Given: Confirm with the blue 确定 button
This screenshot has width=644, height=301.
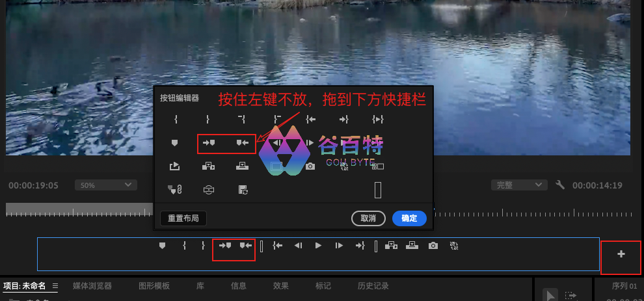Looking at the screenshot, I should coord(409,218).
